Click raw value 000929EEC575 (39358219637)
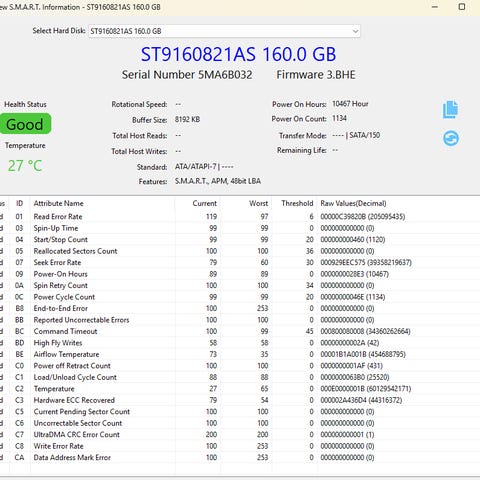 [x=366, y=263]
